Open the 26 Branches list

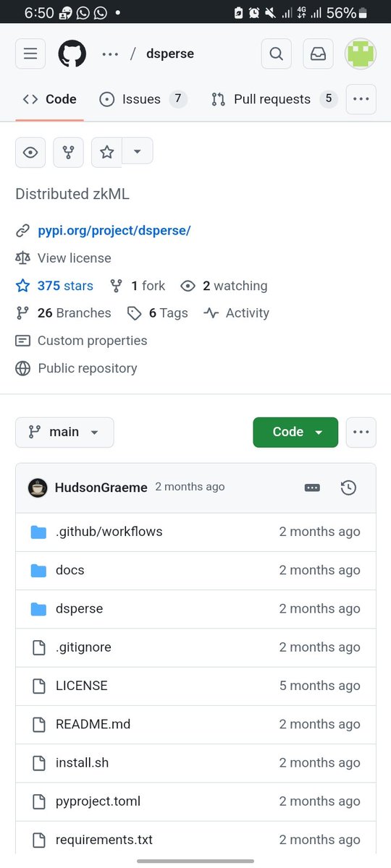point(64,313)
